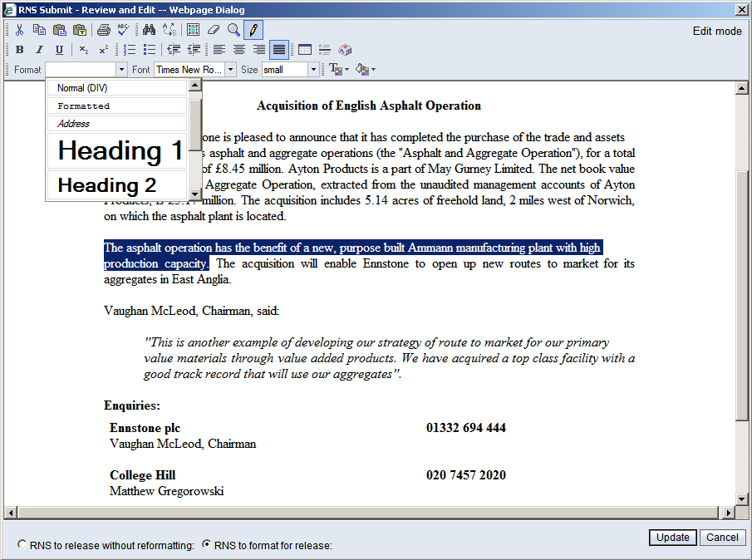This screenshot has height=560, width=752.
Task: Insert a table
Action: [305, 49]
